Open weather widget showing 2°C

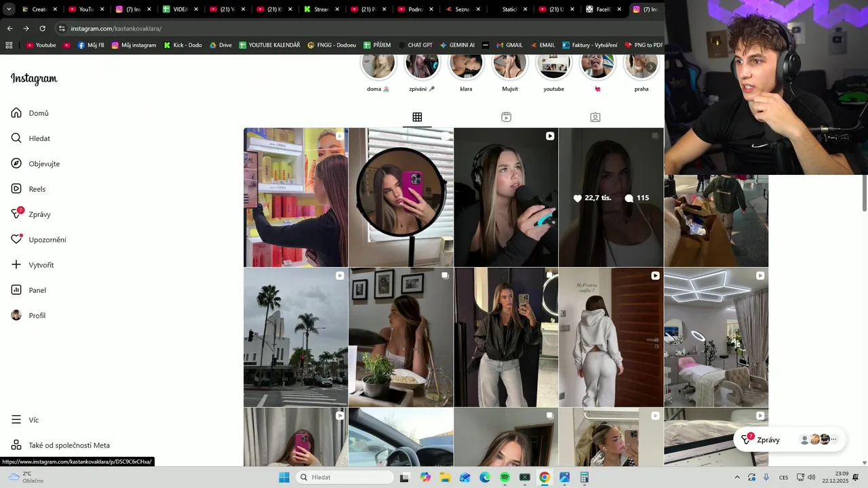24,477
